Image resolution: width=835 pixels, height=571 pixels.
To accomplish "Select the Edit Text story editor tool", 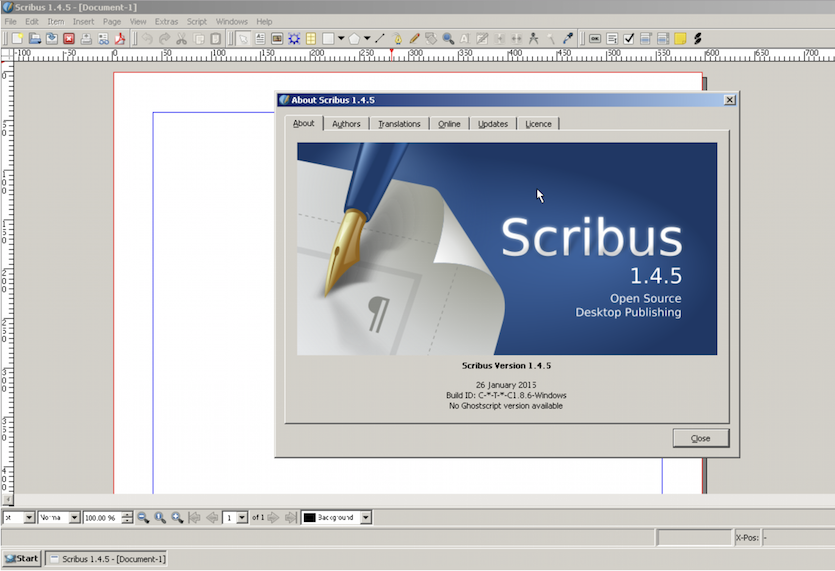I will click(482, 38).
